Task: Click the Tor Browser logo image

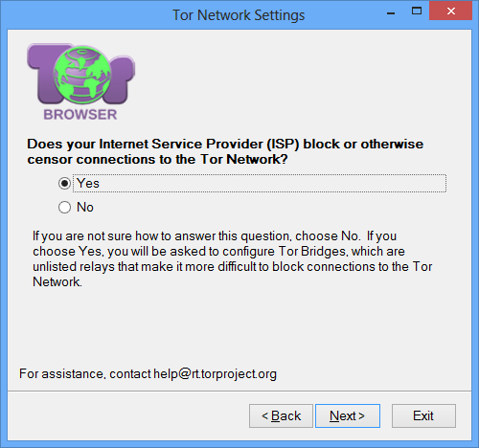Action: click(80, 82)
